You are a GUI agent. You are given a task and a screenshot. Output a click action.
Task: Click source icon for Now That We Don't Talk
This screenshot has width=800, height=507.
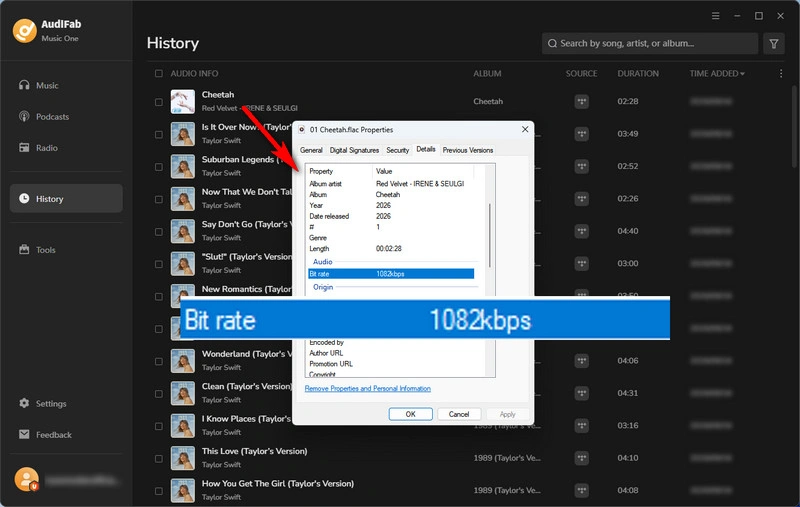[x=581, y=198]
